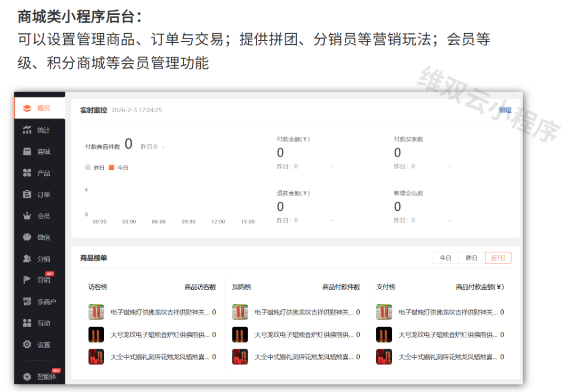Viewport: 569px width, 392px height.
Task: Click 电子蜡烛灯 thumbnail in 加购榜
Action: pyautogui.click(x=240, y=312)
